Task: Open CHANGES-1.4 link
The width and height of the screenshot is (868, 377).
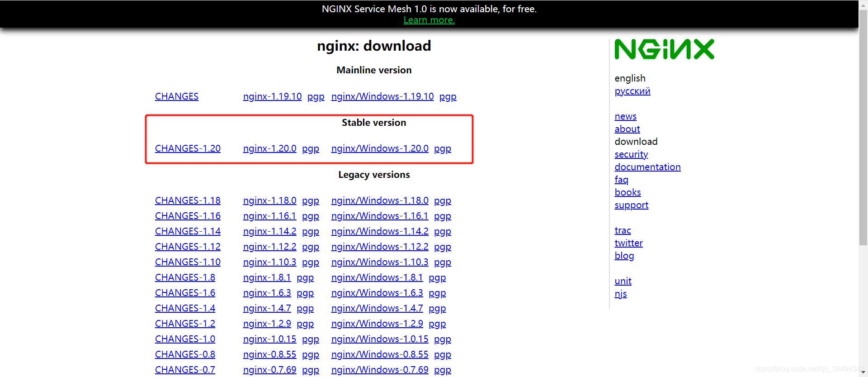Action: (x=185, y=308)
